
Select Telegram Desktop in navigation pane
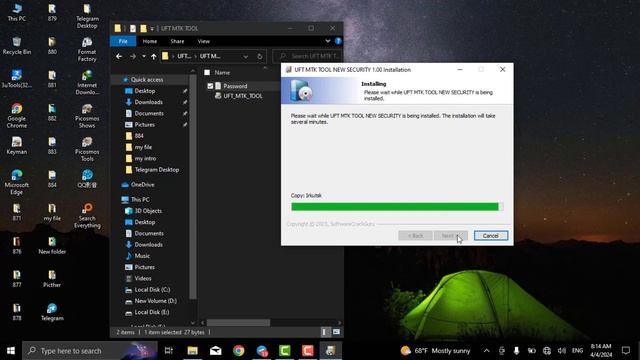coord(157,169)
